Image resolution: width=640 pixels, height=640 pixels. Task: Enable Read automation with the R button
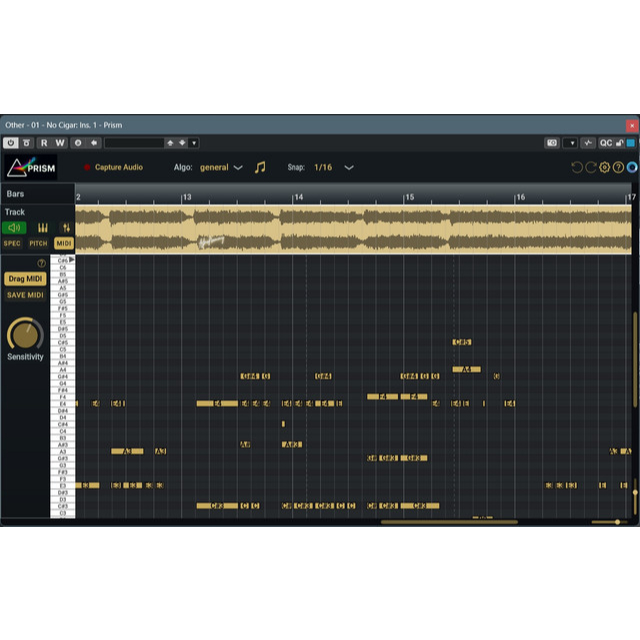(44, 143)
